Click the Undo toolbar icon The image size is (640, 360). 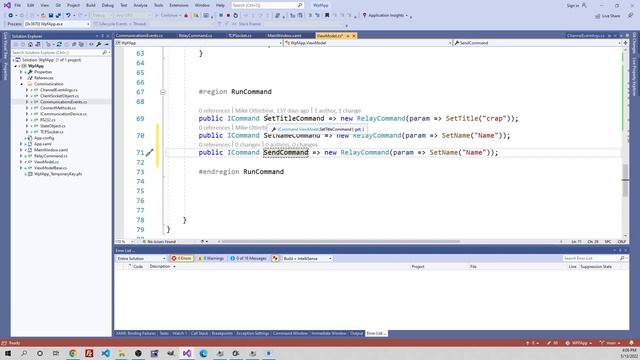(x=68, y=16)
